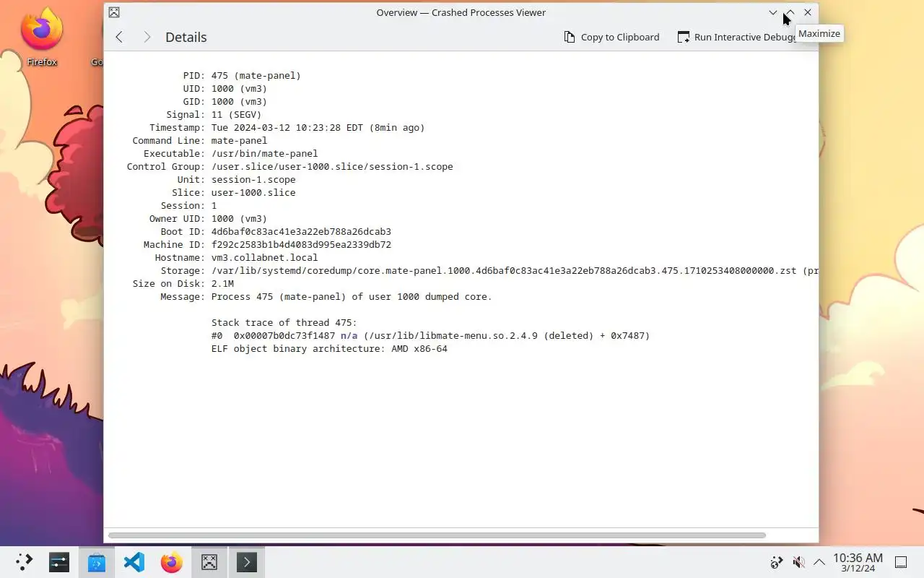
Task: Click the Owner UID value 1000 (vm3)
Action: tap(239, 218)
